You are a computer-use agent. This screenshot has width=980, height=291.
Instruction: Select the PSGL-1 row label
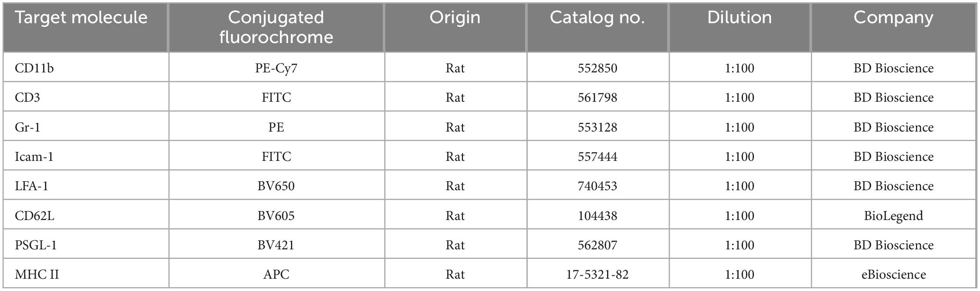coord(36,245)
